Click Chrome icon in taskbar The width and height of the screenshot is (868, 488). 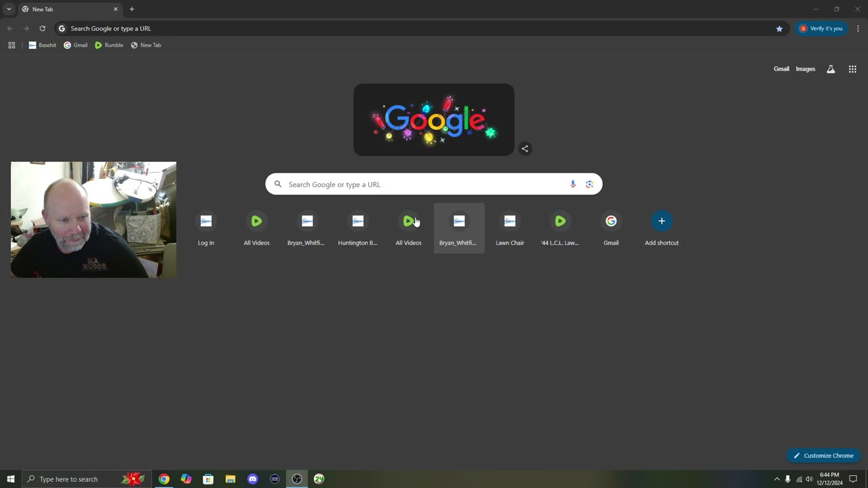coord(164,479)
